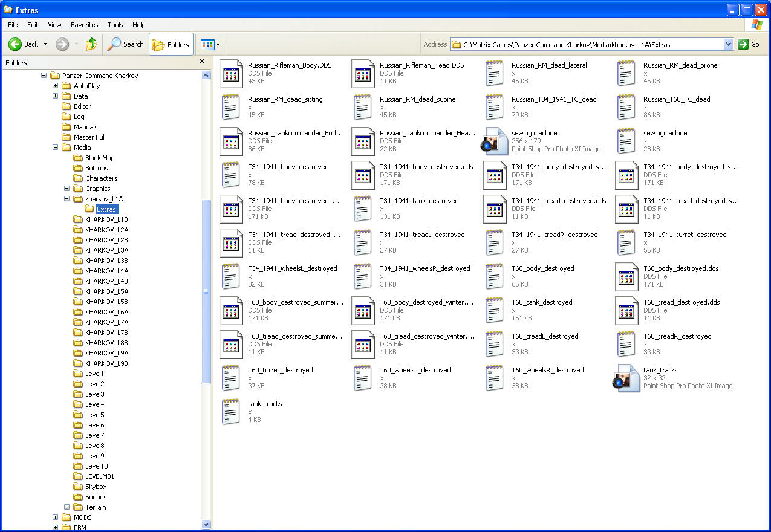Expand the Terrain folder node
Viewport: 771px width, 532px height.
[67, 507]
